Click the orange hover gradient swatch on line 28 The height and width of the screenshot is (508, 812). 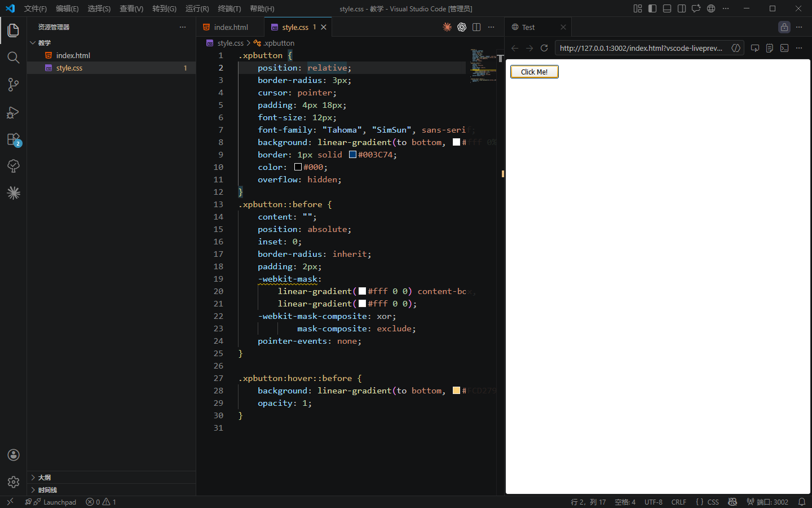click(456, 391)
